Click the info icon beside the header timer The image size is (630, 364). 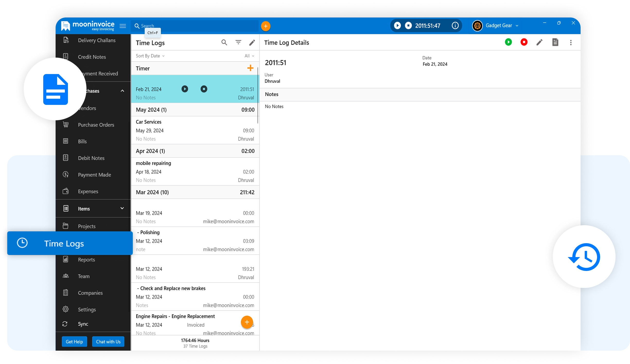point(455,26)
